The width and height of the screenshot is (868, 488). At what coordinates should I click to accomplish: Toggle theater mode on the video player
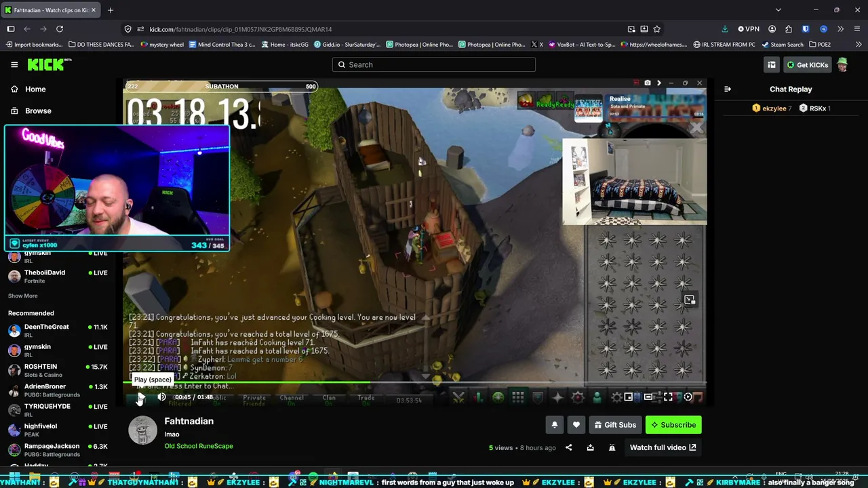(x=648, y=397)
